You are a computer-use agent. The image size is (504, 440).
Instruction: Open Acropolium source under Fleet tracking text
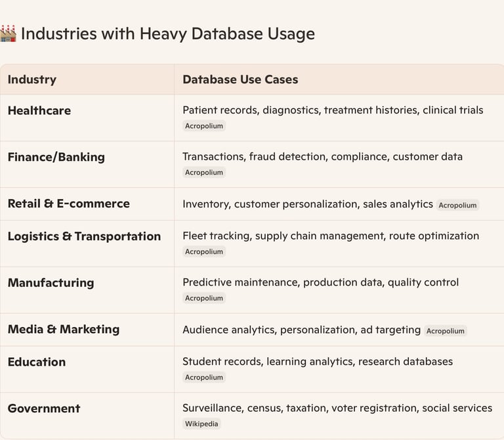(204, 252)
